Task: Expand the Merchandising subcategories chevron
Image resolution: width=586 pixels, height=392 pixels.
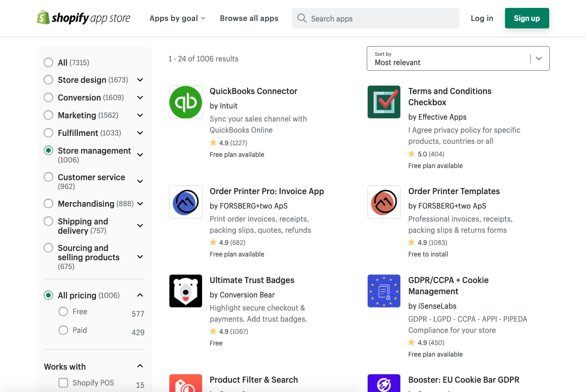Action: (x=140, y=204)
